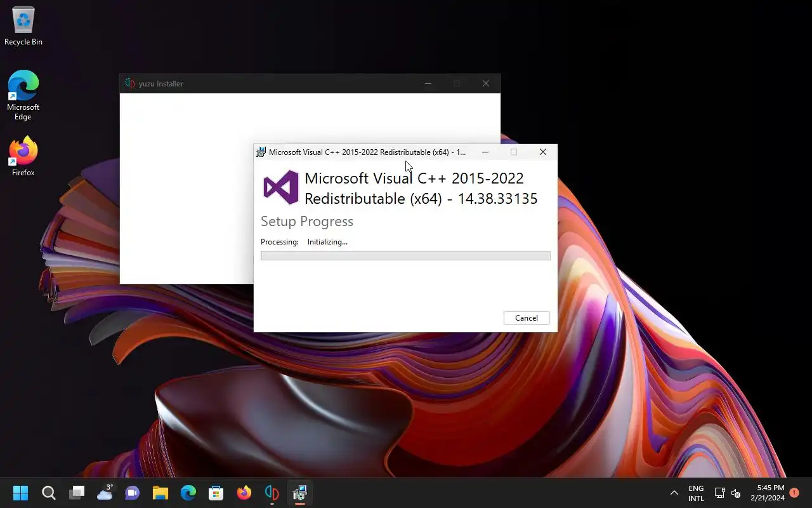Click the Processing: label
The image size is (812, 508).
pyautogui.click(x=280, y=242)
